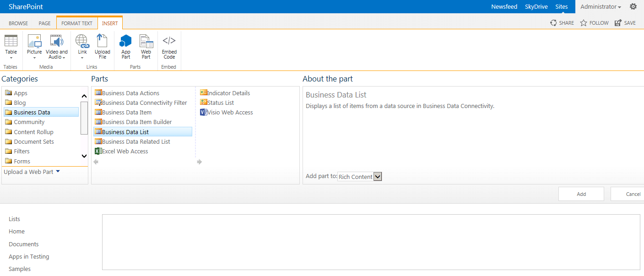The width and height of the screenshot is (644, 276).
Task: Open Apps in Testing link
Action: point(29,256)
